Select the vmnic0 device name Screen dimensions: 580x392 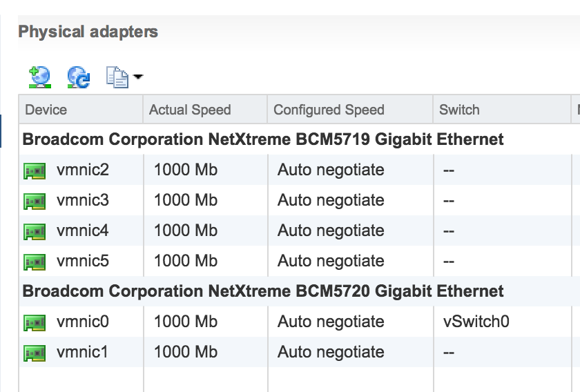pyautogui.click(x=83, y=322)
